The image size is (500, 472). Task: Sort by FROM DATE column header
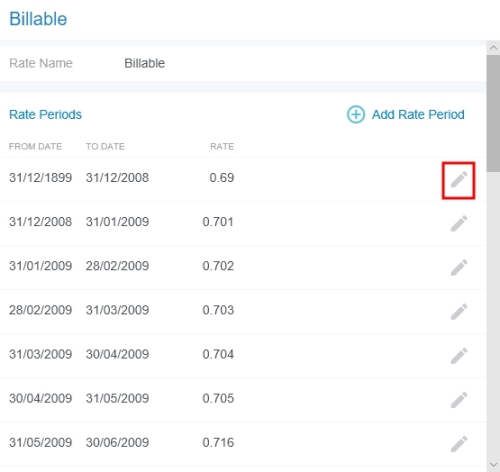tap(35, 147)
